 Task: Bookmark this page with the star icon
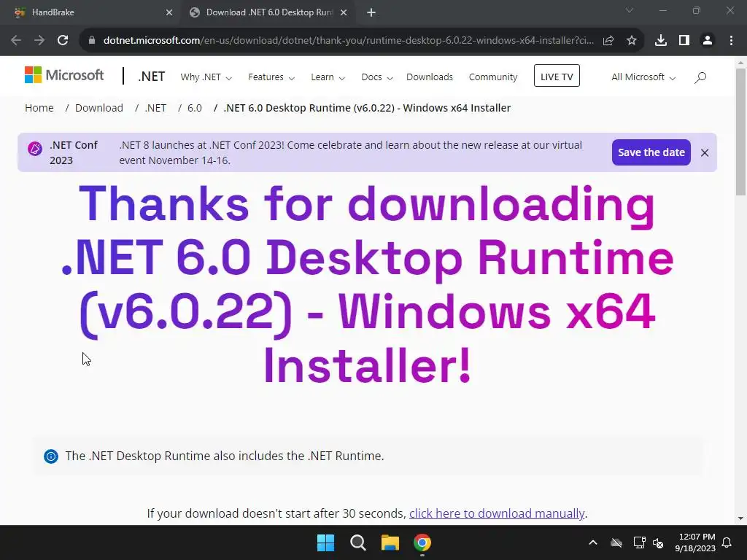tap(632, 41)
